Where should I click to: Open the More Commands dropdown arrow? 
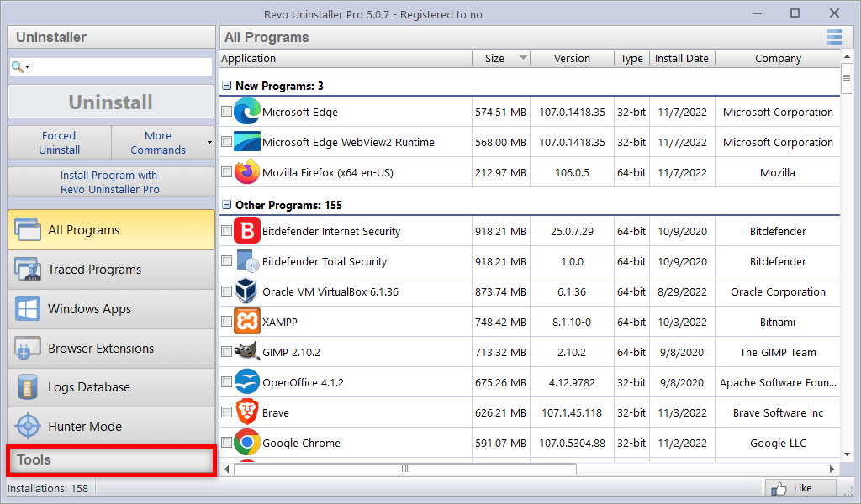(209, 143)
